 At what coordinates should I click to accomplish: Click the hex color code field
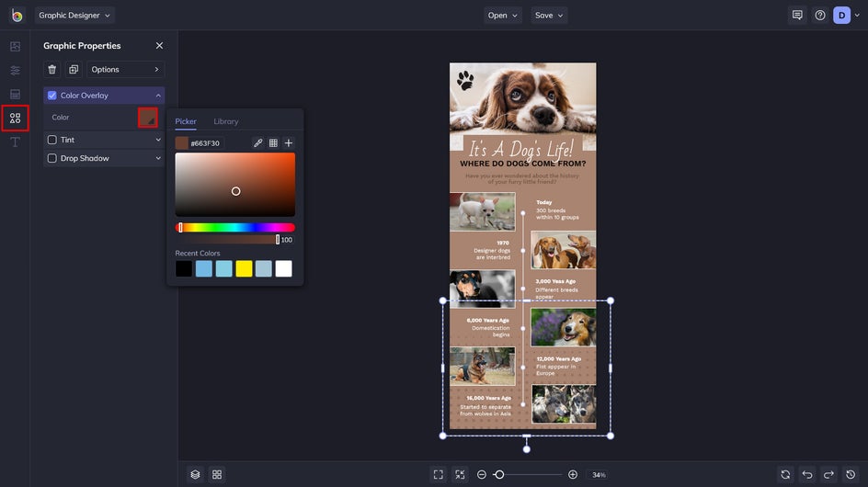pyautogui.click(x=206, y=143)
